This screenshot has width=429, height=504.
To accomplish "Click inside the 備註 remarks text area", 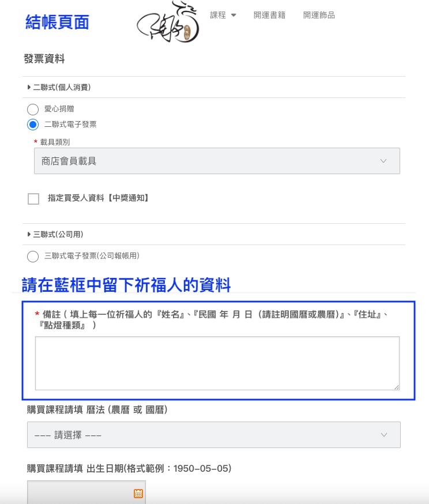I will pyautogui.click(x=217, y=363).
